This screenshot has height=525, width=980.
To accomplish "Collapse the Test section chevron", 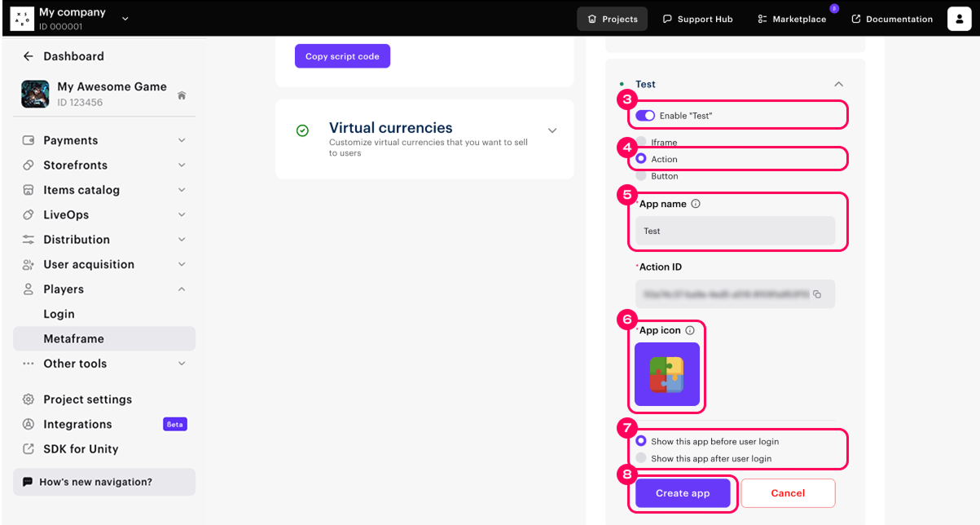I will click(838, 84).
